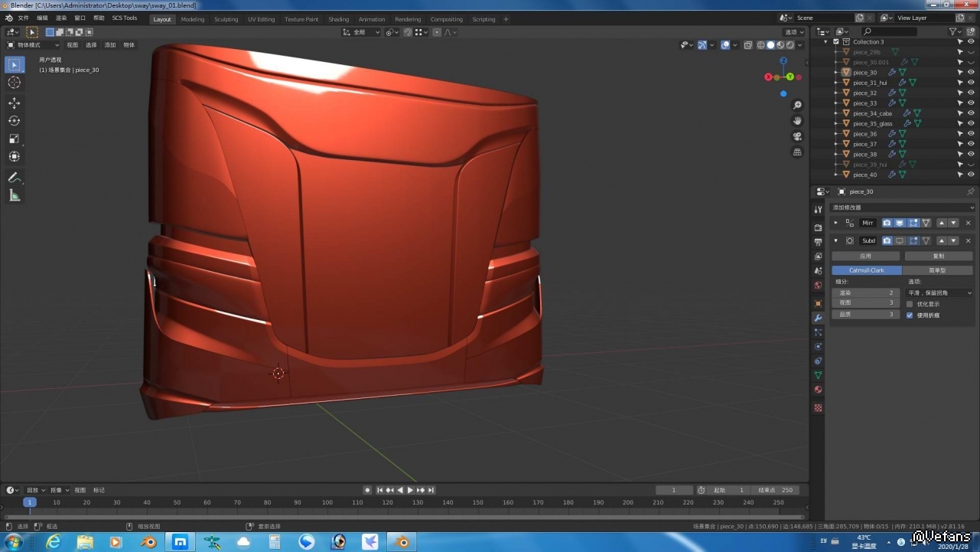Open the Material properties tab icon
980x552 pixels.
[x=818, y=390]
